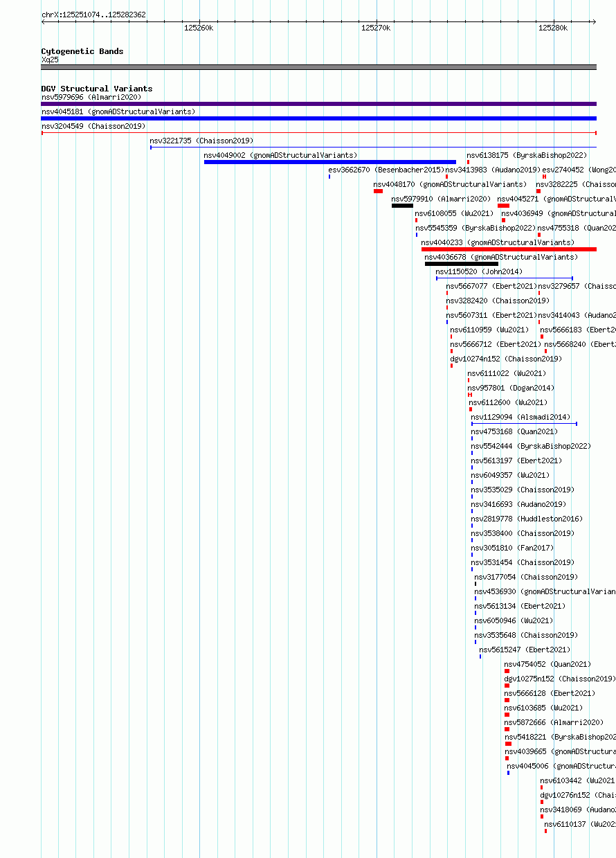This screenshot has width=616, height=858.
Task: Click the gray Xq25 cytogenetic band bar
Action: (x=319, y=67)
